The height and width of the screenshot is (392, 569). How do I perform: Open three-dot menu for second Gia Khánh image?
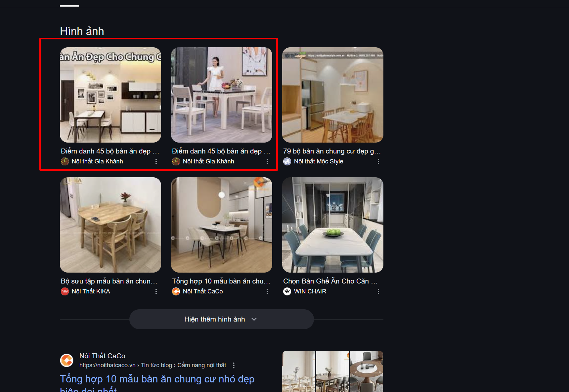267,161
